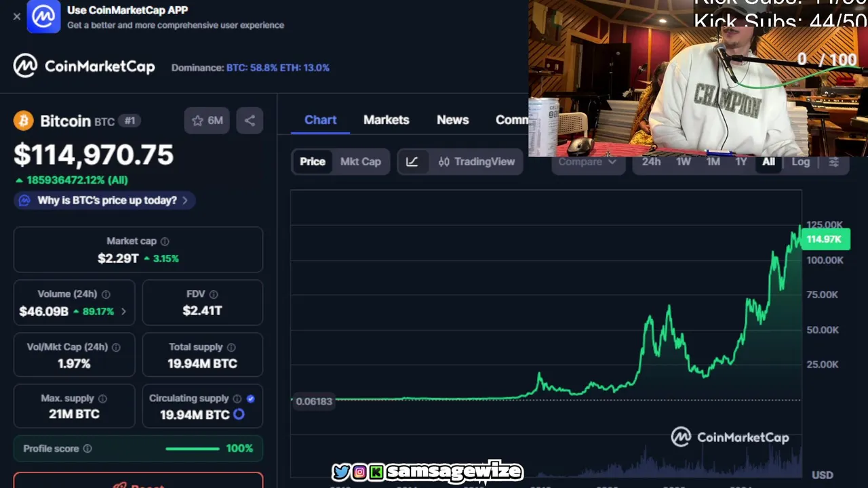Show Volume (24h) info icon
The width and height of the screenshot is (868, 488).
[x=106, y=294]
